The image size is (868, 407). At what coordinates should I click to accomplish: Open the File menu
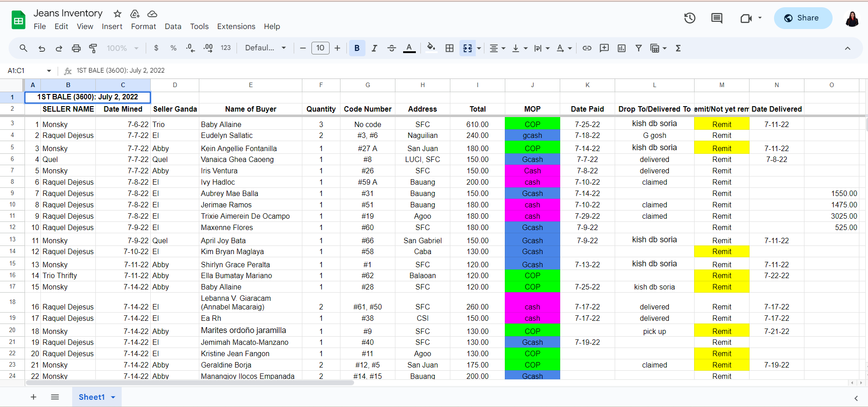click(39, 26)
